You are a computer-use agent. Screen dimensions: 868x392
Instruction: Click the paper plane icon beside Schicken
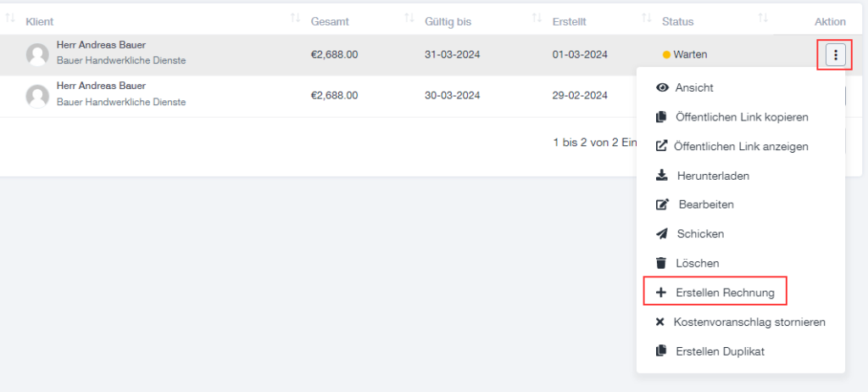click(661, 234)
